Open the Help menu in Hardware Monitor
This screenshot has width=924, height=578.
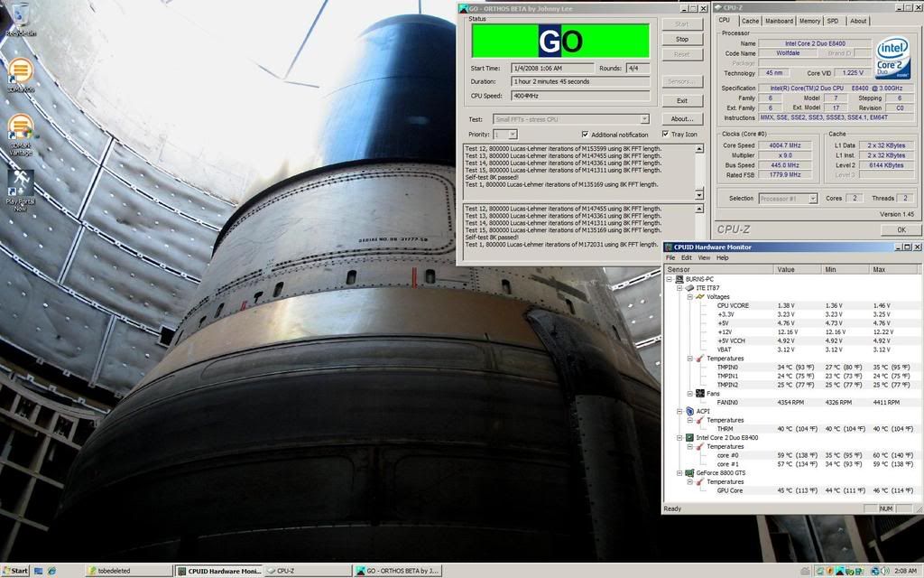[x=723, y=257]
